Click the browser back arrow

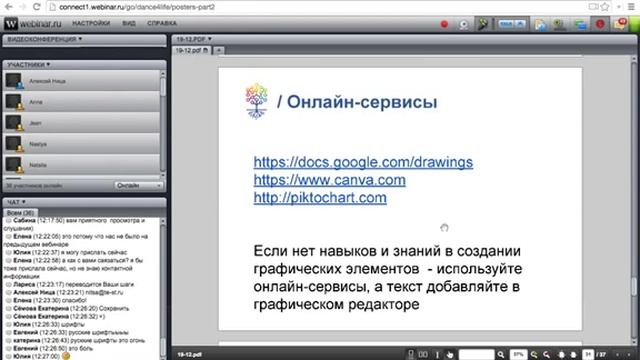[8, 7]
